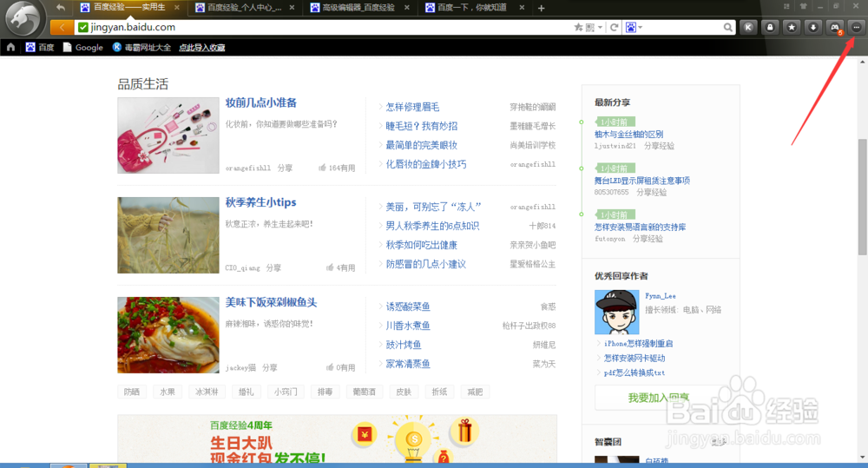Open 川香水煮鱼 link
The width and height of the screenshot is (868, 468).
[x=408, y=326]
